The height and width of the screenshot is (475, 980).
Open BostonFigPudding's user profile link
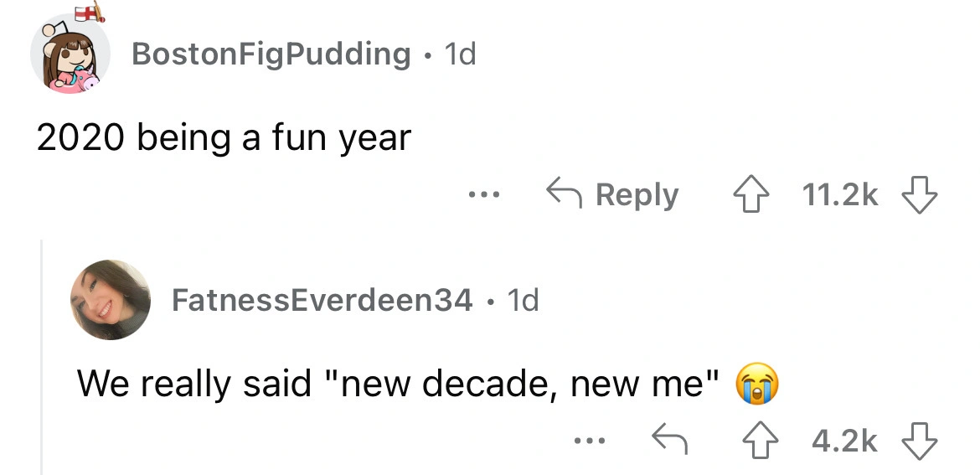click(271, 54)
